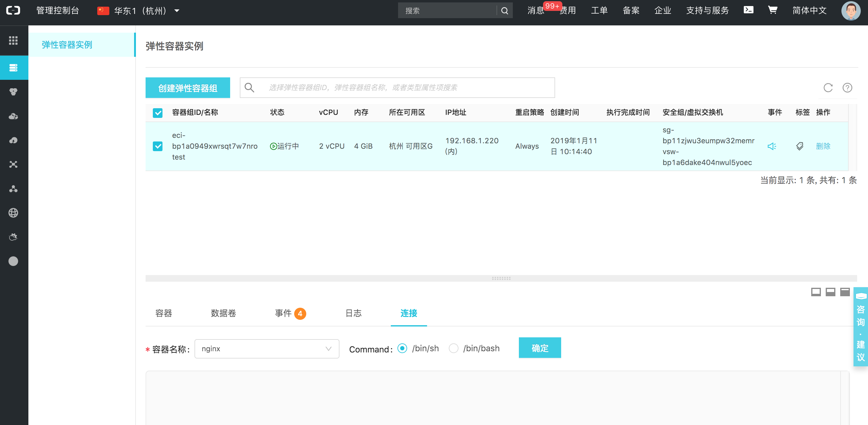
Task: Focus the container group filter search field
Action: pyautogui.click(x=397, y=88)
